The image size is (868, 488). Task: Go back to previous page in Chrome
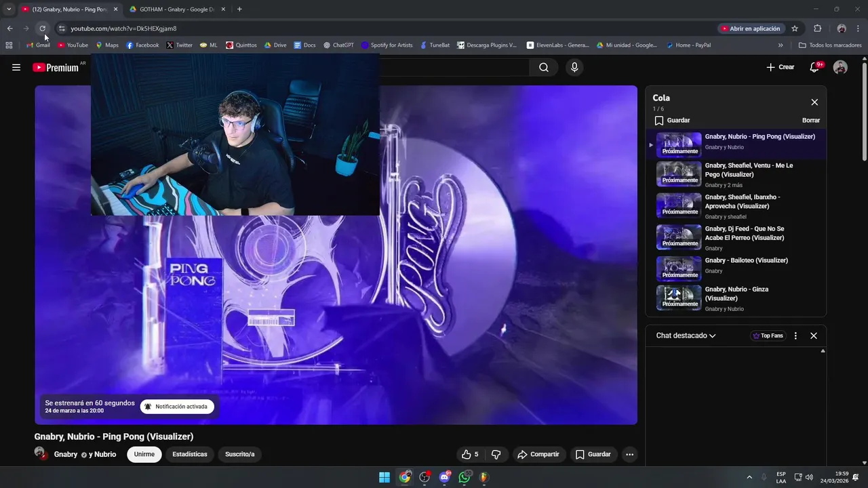click(x=9, y=28)
